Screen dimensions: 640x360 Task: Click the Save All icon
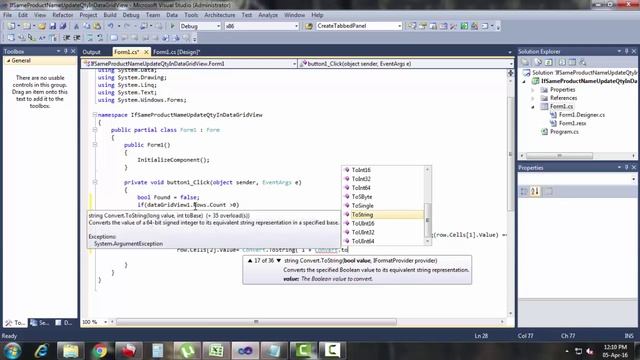pyautogui.click(x=63, y=26)
